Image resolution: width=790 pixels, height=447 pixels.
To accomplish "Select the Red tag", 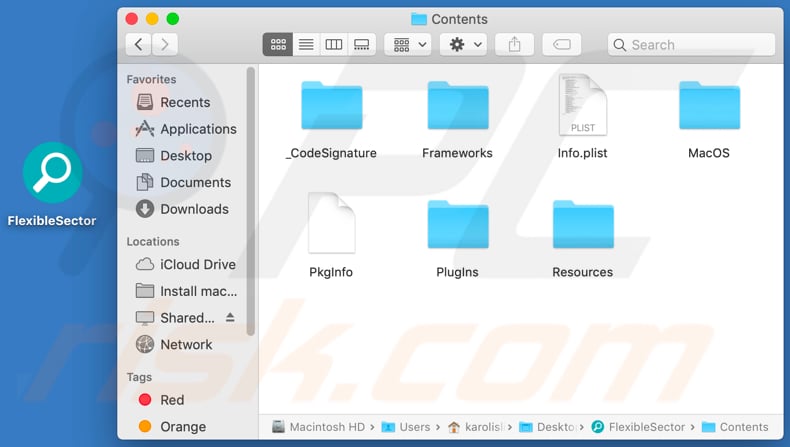I will pos(161,400).
